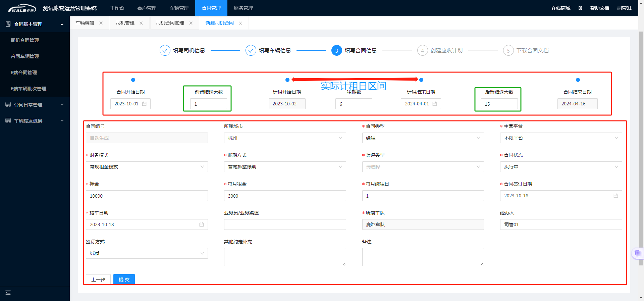Image resolution: width=644 pixels, height=301 pixels.
Task: Collapse the 合同基本管理 sidebar section
Action: [x=62, y=24]
